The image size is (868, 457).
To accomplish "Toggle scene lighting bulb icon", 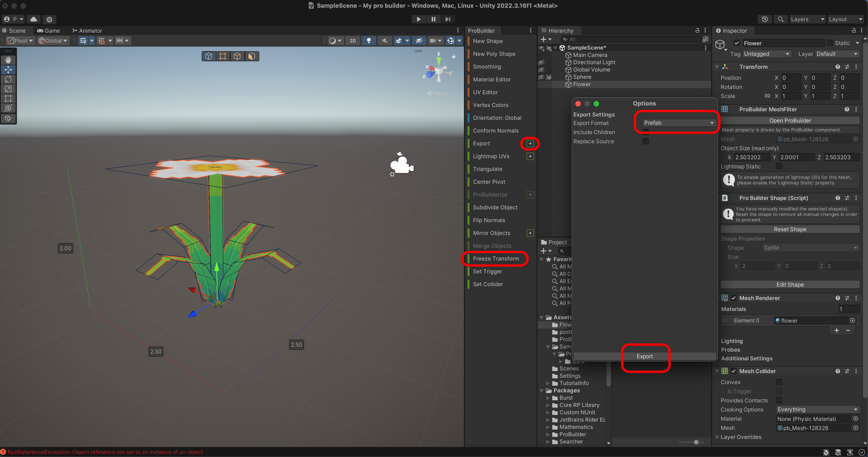I will pos(369,41).
